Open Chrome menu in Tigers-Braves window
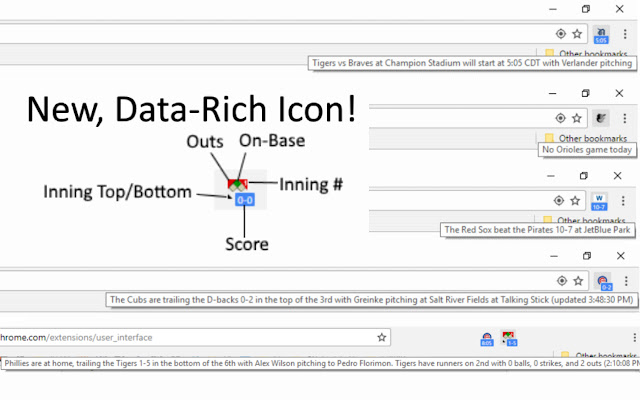This screenshot has height=400, width=640. pos(625,34)
